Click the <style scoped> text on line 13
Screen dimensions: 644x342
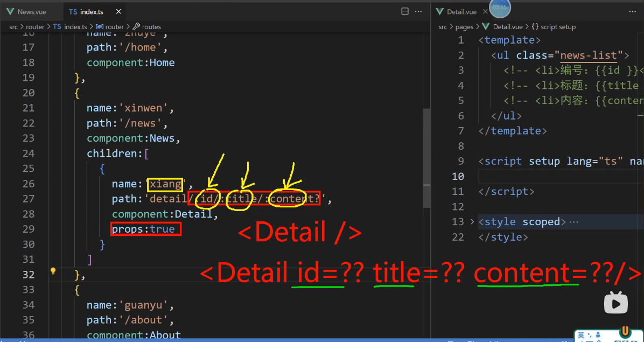click(x=522, y=222)
